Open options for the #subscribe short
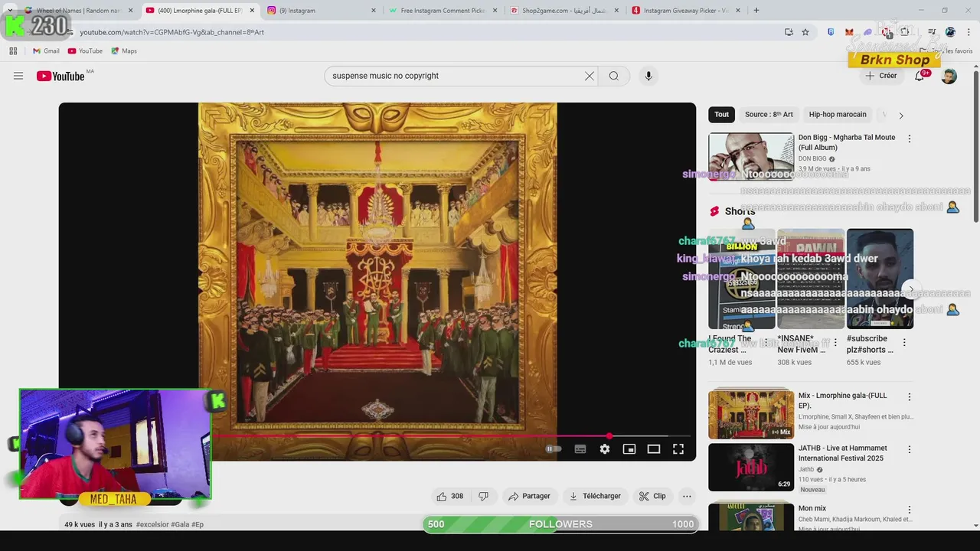This screenshot has width=980, height=551. 904,343
